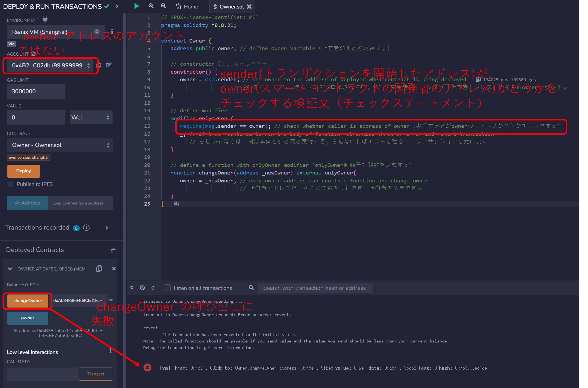The width and height of the screenshot is (588, 388).
Task: Click the GAS LIMIT input field
Action: (x=36, y=91)
